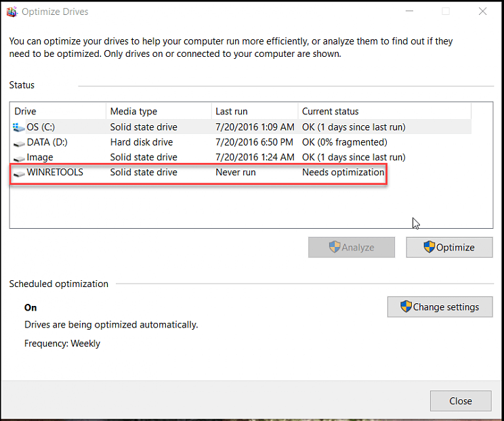Screen dimensions: 504x421
Task: Click the 'Never run' cell
Action: click(x=236, y=173)
